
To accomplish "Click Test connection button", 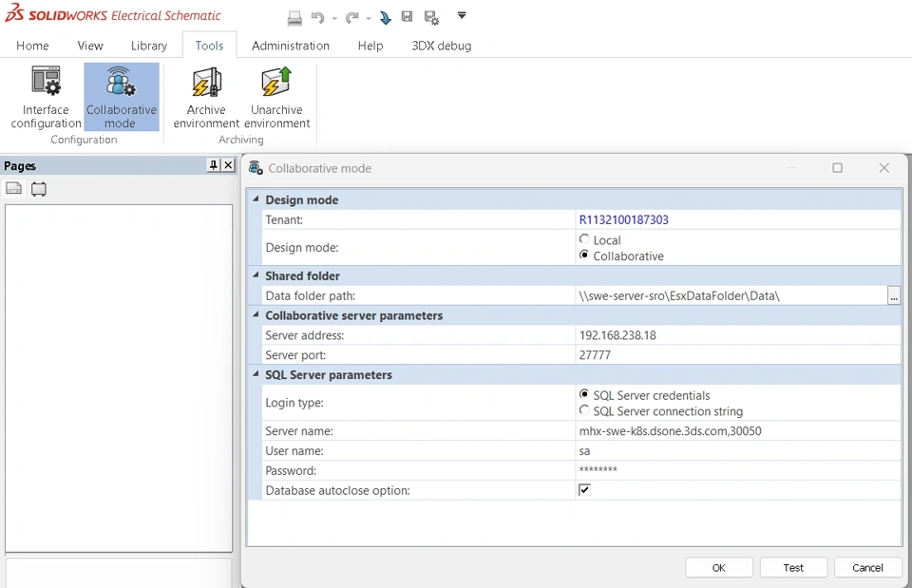I will coord(793,568).
